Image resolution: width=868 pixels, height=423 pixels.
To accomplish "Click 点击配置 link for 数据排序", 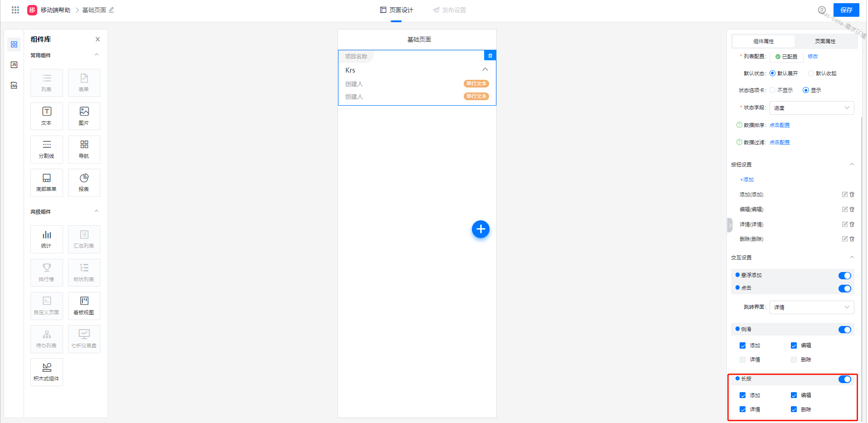I will click(780, 125).
